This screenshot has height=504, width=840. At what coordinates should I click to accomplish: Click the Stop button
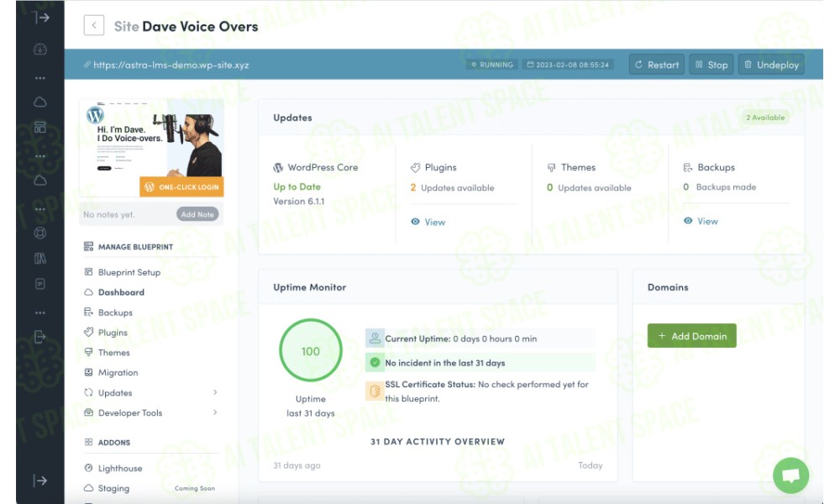pyautogui.click(x=711, y=65)
